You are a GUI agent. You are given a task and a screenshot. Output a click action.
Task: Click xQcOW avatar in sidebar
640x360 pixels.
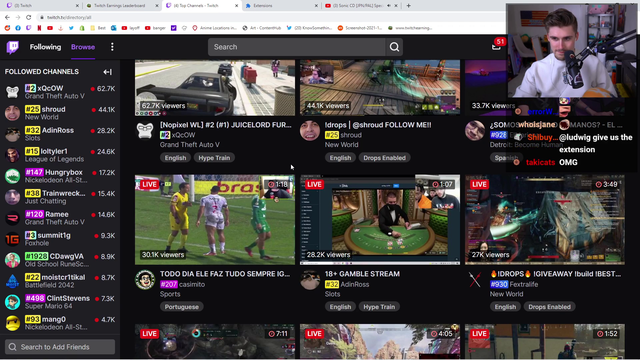[x=12, y=92]
